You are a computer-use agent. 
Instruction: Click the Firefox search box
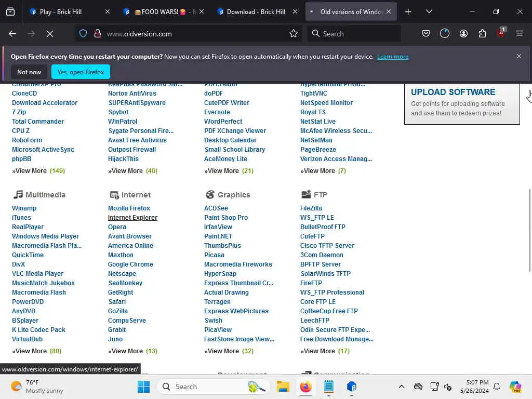(354, 34)
